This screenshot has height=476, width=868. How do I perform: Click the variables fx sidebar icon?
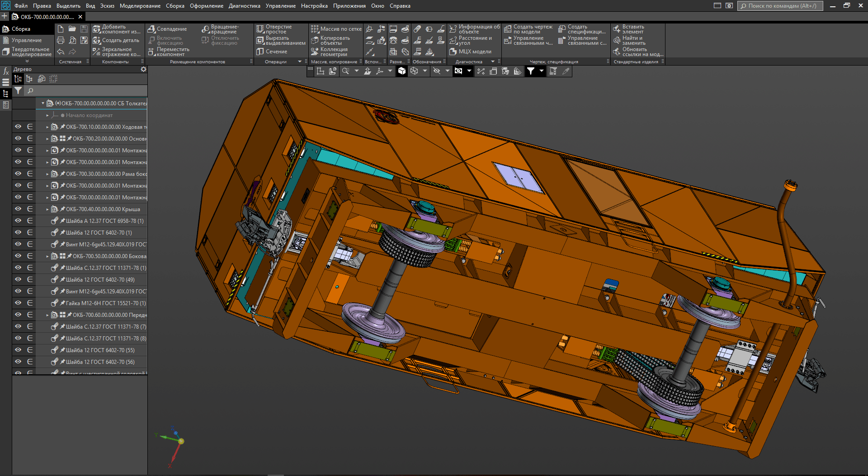(6, 71)
